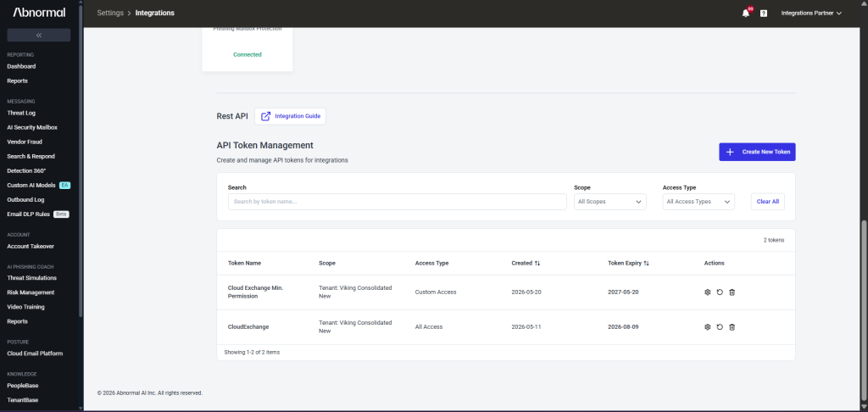The width and height of the screenshot is (868, 412).
Task: Open the help question mark icon
Action: click(x=764, y=14)
